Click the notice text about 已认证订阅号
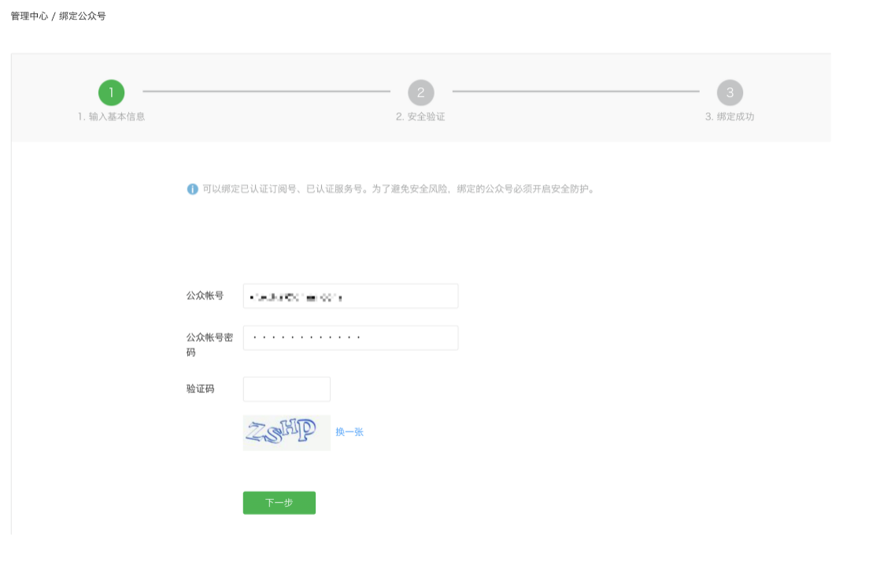Screen dimensions: 869x588 pyautogui.click(x=398, y=190)
